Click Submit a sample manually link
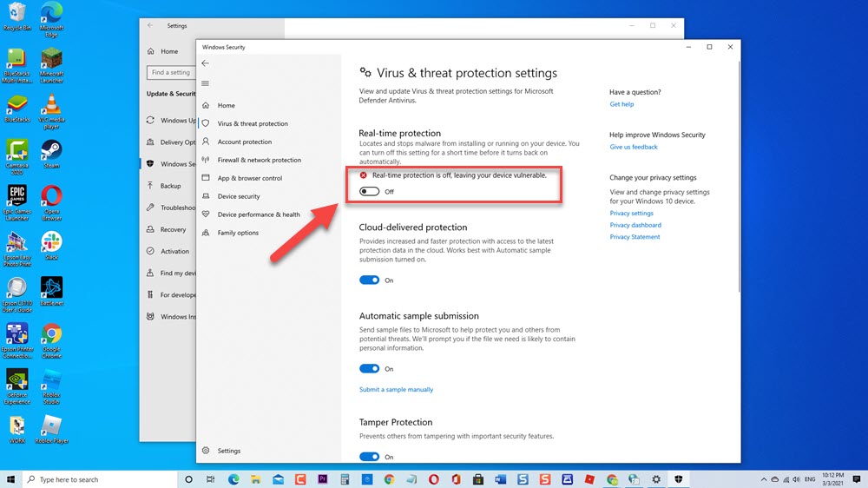Image resolution: width=868 pixels, height=488 pixels. point(396,389)
